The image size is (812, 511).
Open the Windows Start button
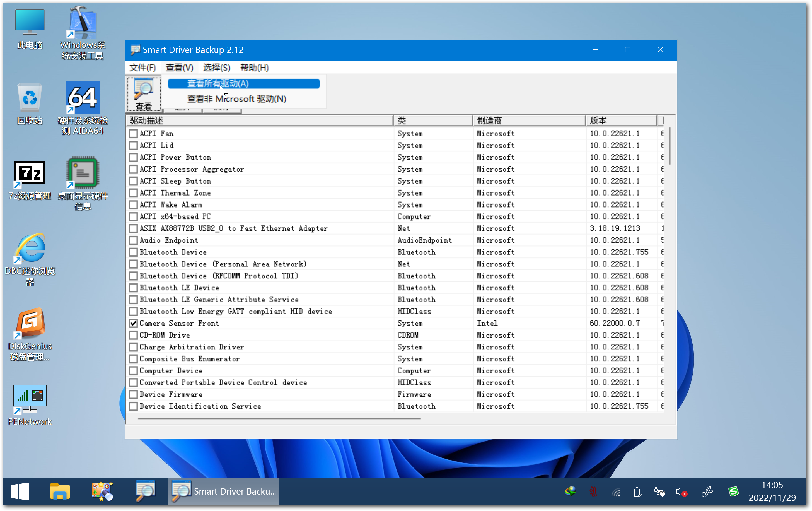coord(20,491)
